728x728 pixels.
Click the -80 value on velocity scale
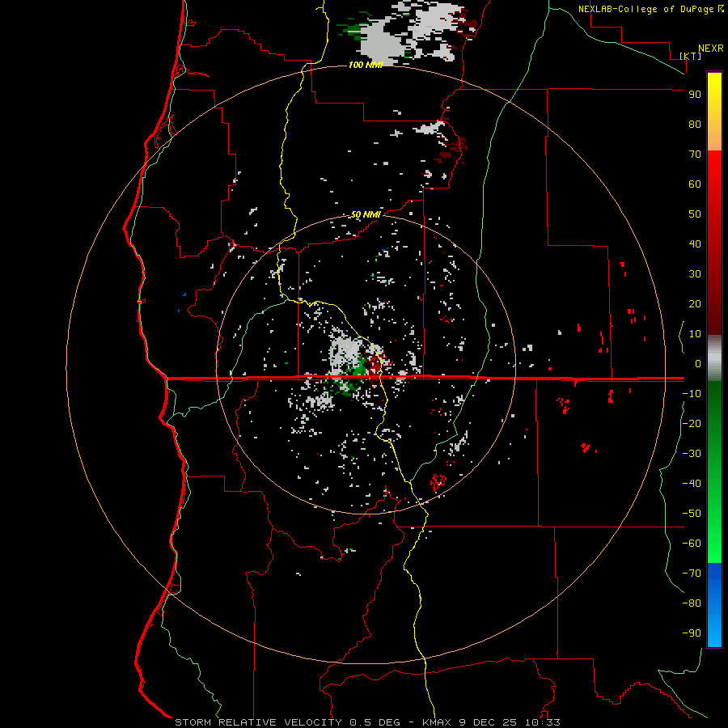[692, 603]
